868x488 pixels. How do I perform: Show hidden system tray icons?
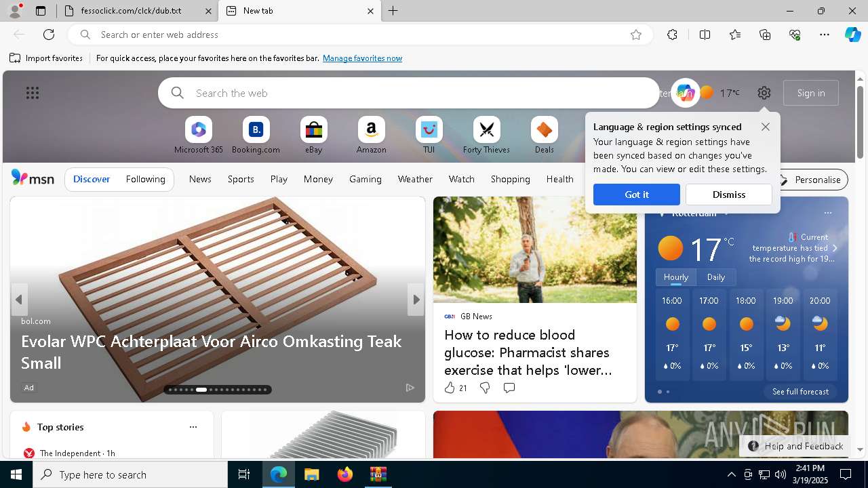tap(731, 474)
